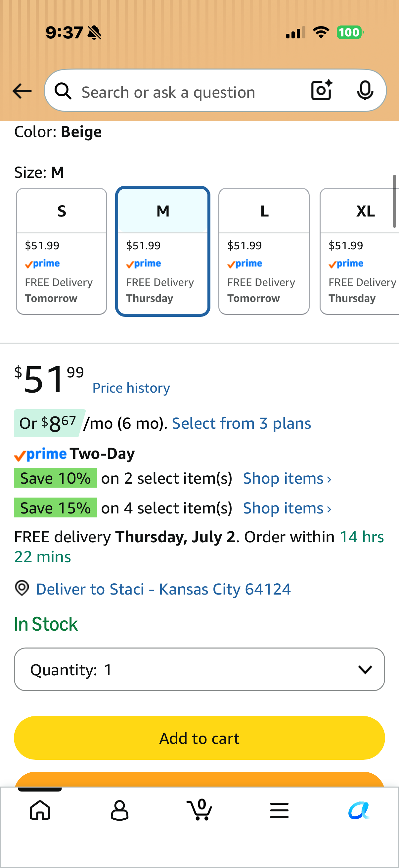Open the shopping cart icon
The image size is (399, 868).
click(199, 810)
